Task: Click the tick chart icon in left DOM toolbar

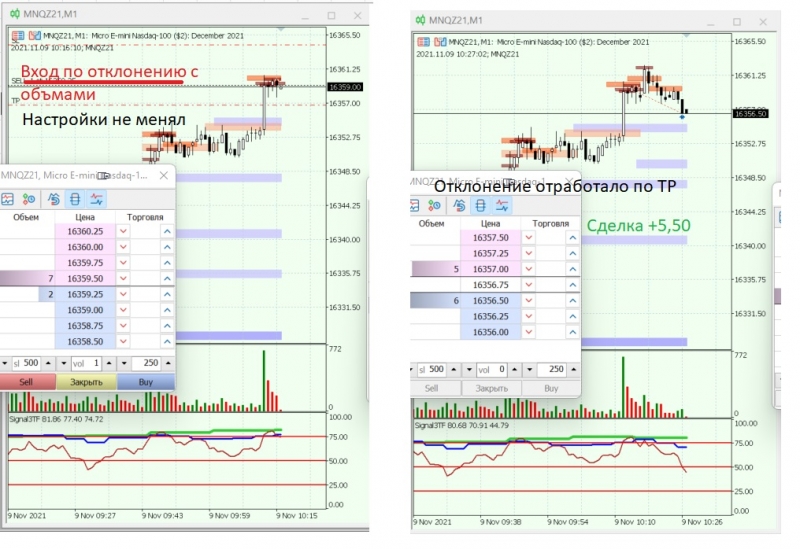Action: (x=7, y=199)
